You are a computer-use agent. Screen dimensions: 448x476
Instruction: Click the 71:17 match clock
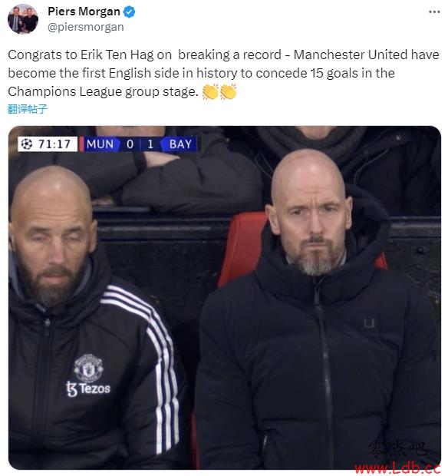[x=54, y=144]
